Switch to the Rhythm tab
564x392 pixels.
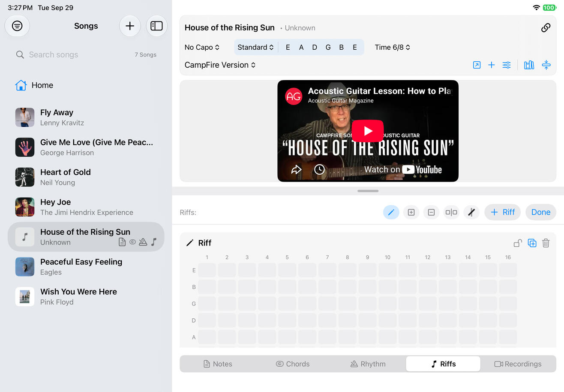(368, 364)
